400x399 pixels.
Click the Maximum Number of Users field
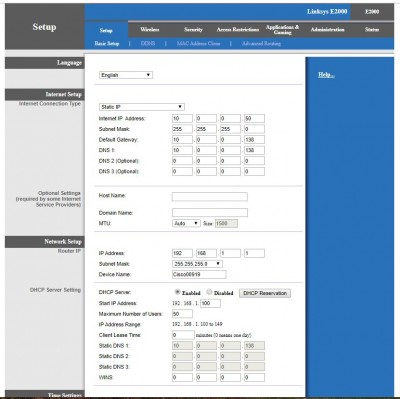pos(182,314)
